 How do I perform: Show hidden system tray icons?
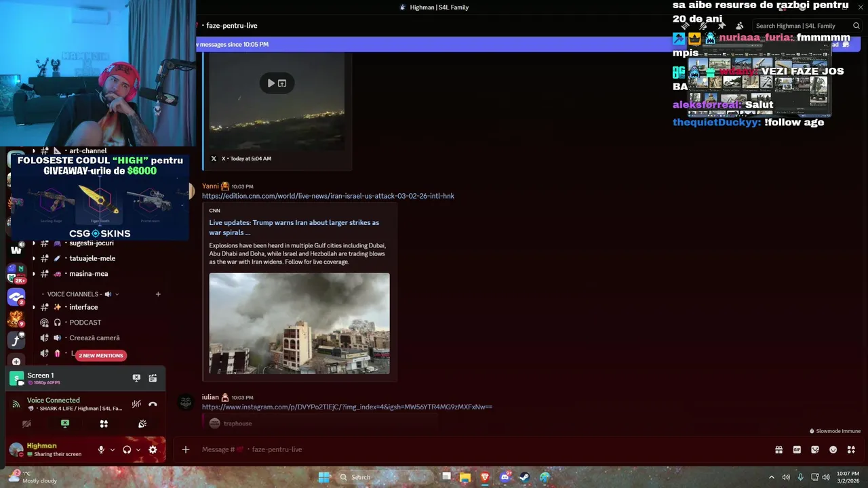click(771, 477)
